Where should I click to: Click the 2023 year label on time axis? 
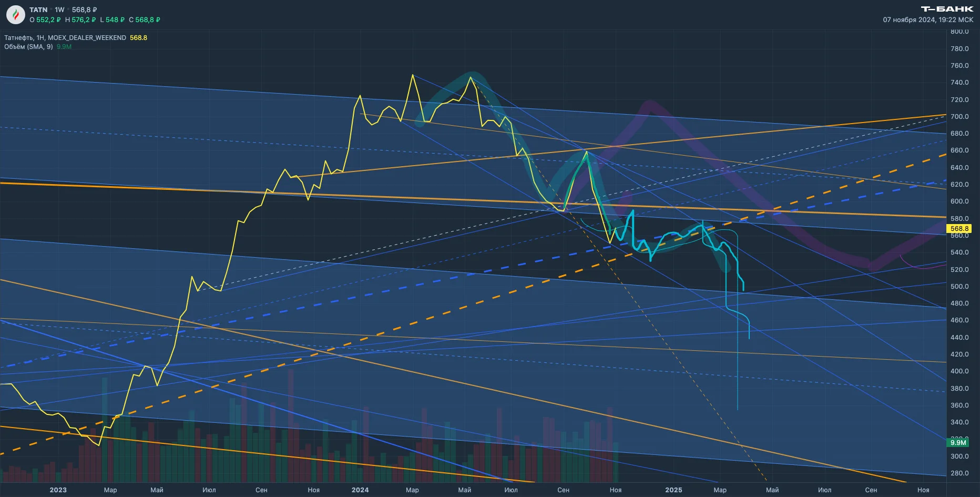tap(58, 490)
